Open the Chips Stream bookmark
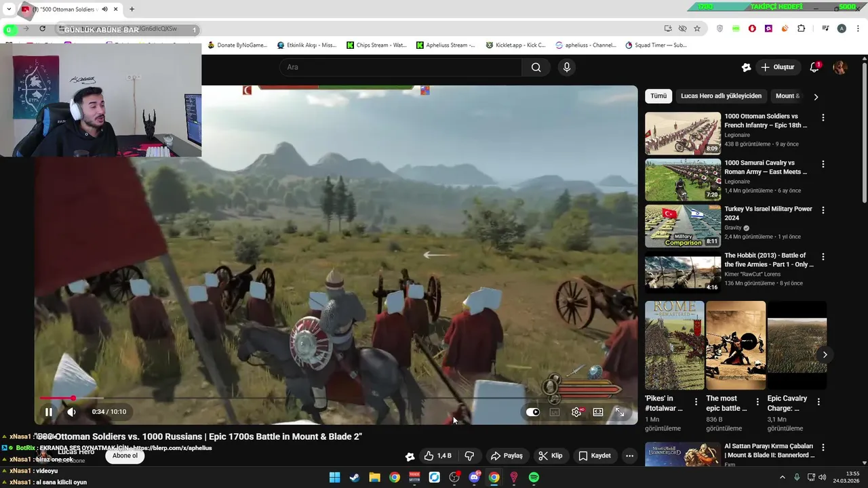Image resolution: width=868 pixels, height=488 pixels. [x=376, y=45]
